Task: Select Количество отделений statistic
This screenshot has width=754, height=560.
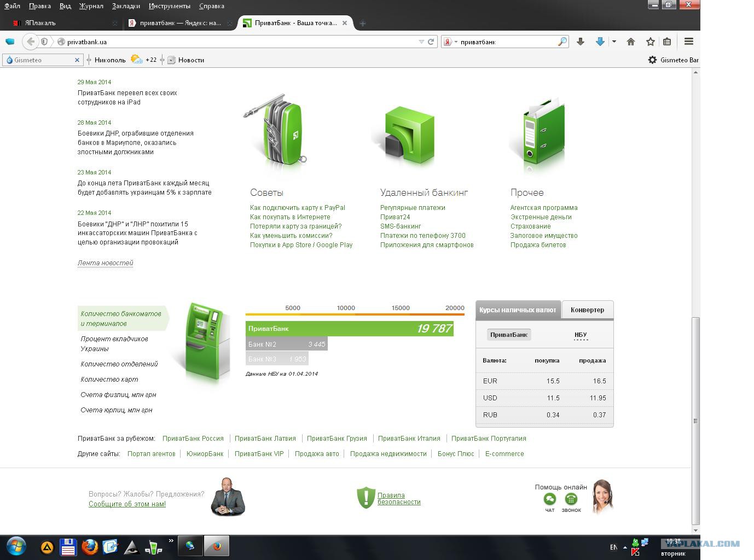Action: click(x=119, y=364)
